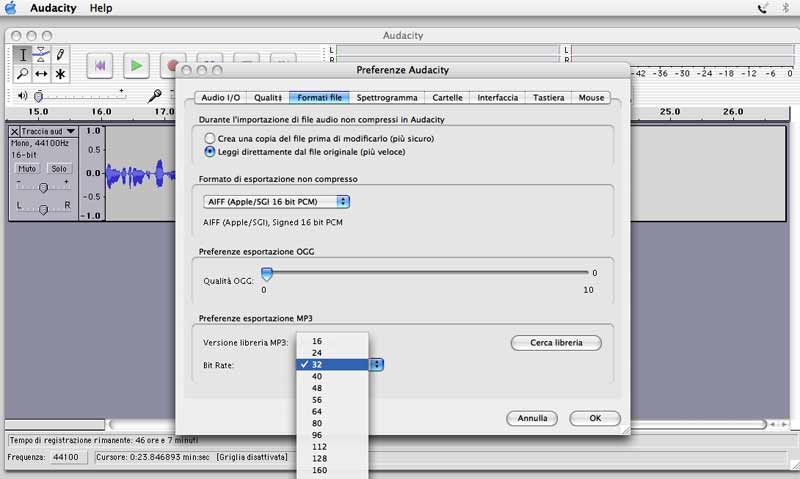Switch to the Spettrogramma tab
The width and height of the screenshot is (800, 479).
coord(387,97)
